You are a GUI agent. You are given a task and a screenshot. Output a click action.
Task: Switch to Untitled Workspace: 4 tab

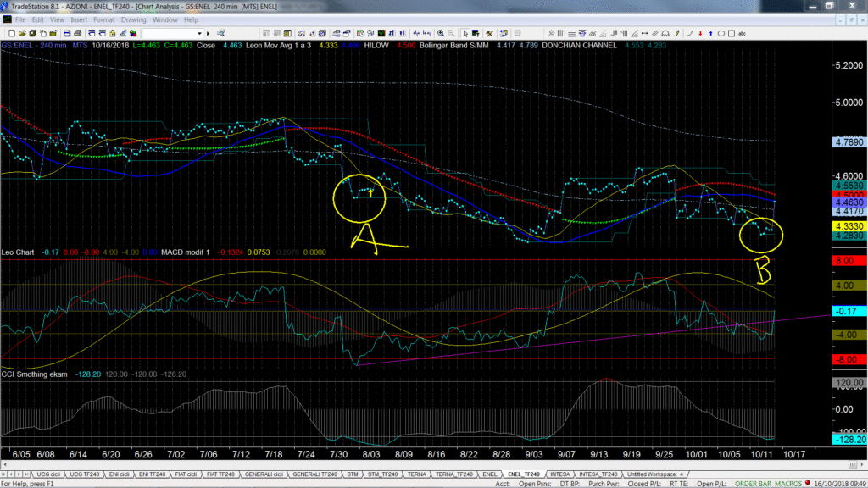(655, 474)
